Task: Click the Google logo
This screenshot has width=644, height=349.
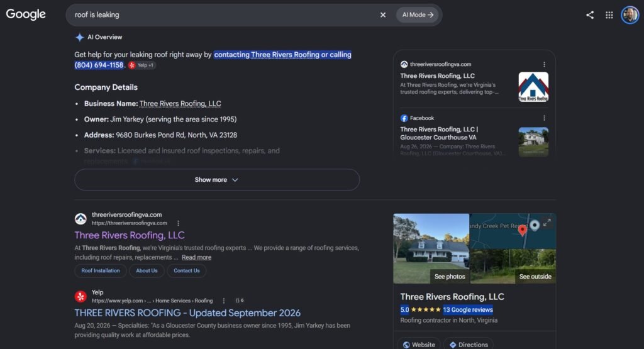Action: pos(25,14)
